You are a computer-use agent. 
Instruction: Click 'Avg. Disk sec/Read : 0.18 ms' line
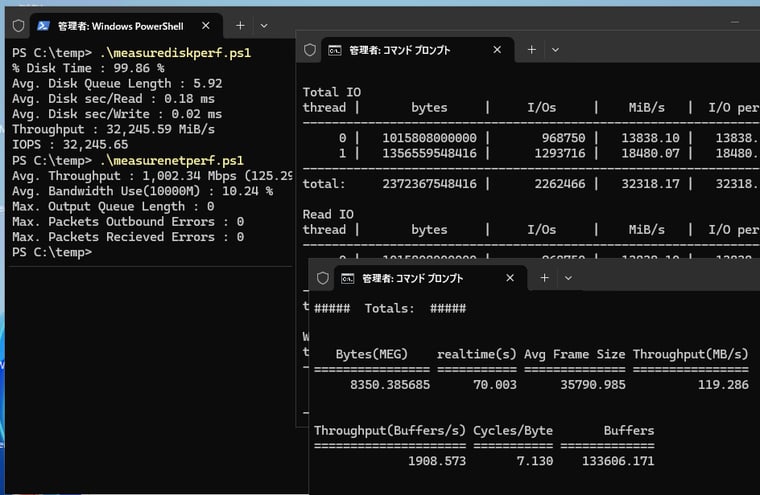click(113, 99)
